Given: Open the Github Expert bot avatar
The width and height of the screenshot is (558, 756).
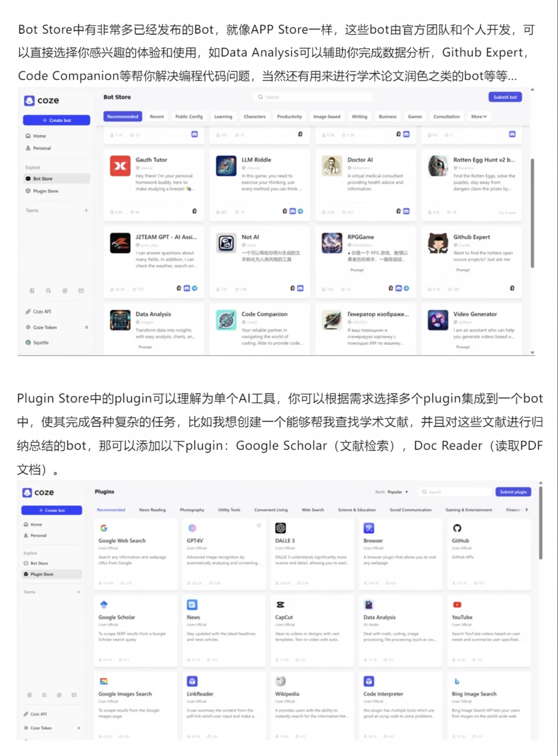Looking at the screenshot, I should click(438, 243).
